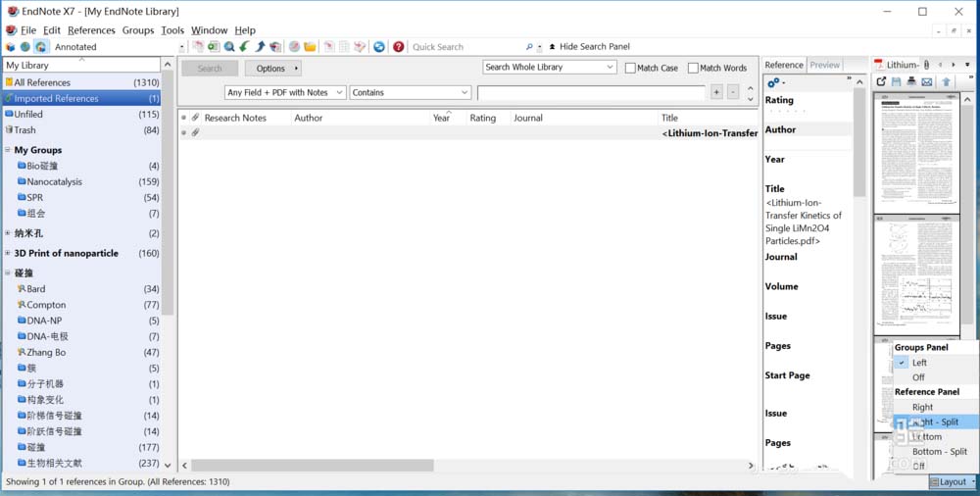Image resolution: width=980 pixels, height=496 pixels.
Task: Click the blue up arrow in PDF toolbar
Action: tap(947, 81)
